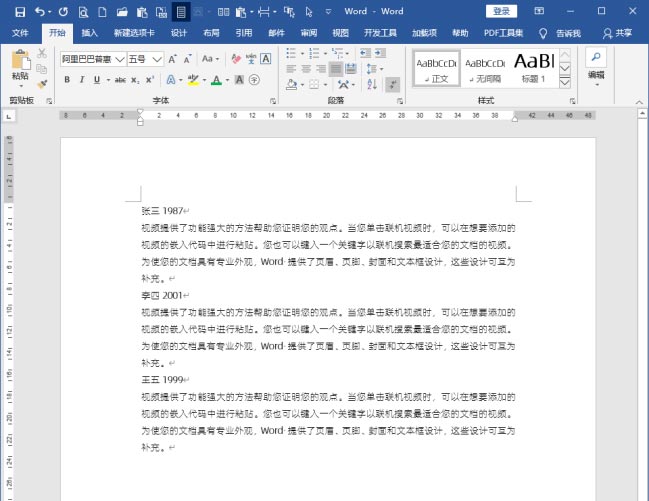Image resolution: width=649 pixels, height=501 pixels.
Task: Collapse the ribbon with the arrow
Action: click(639, 102)
